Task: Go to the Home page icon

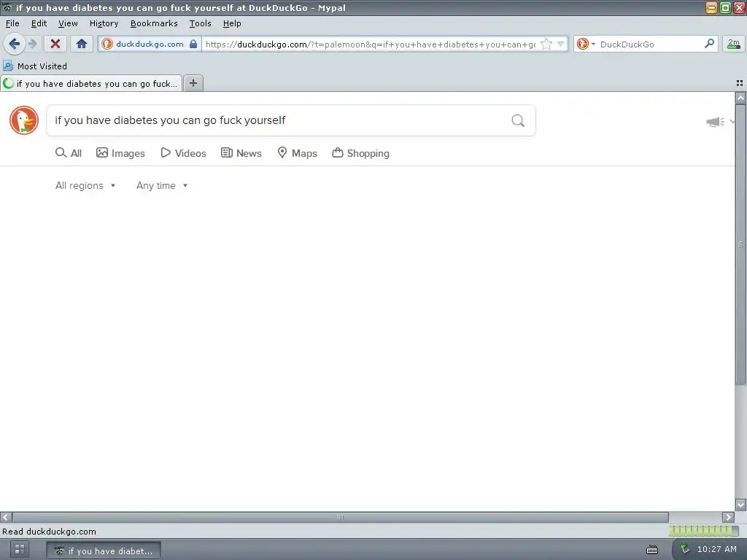Action: coord(82,44)
